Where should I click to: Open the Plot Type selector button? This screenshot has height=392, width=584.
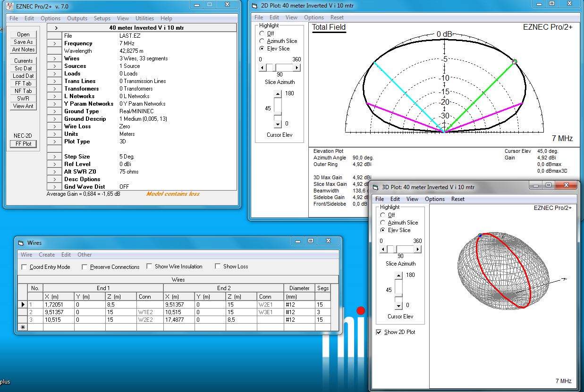click(x=55, y=142)
